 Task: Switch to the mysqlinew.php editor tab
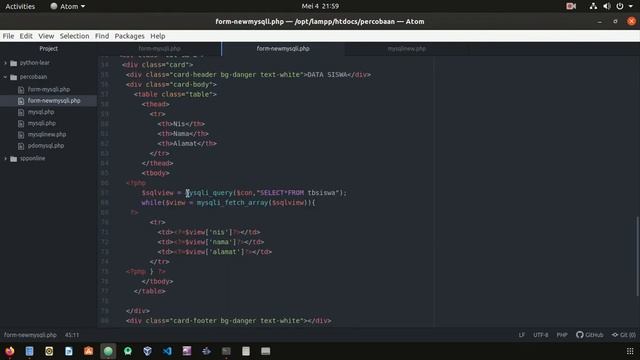pyautogui.click(x=407, y=49)
